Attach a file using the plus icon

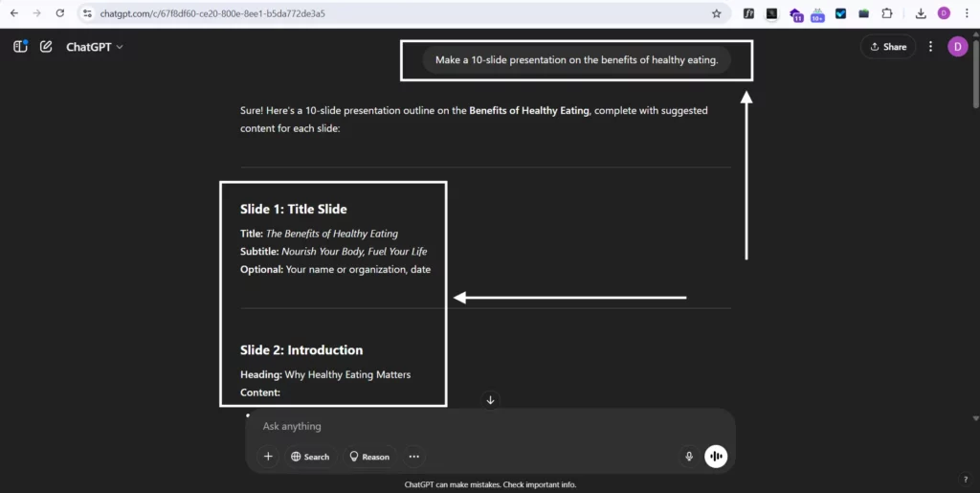coord(268,457)
